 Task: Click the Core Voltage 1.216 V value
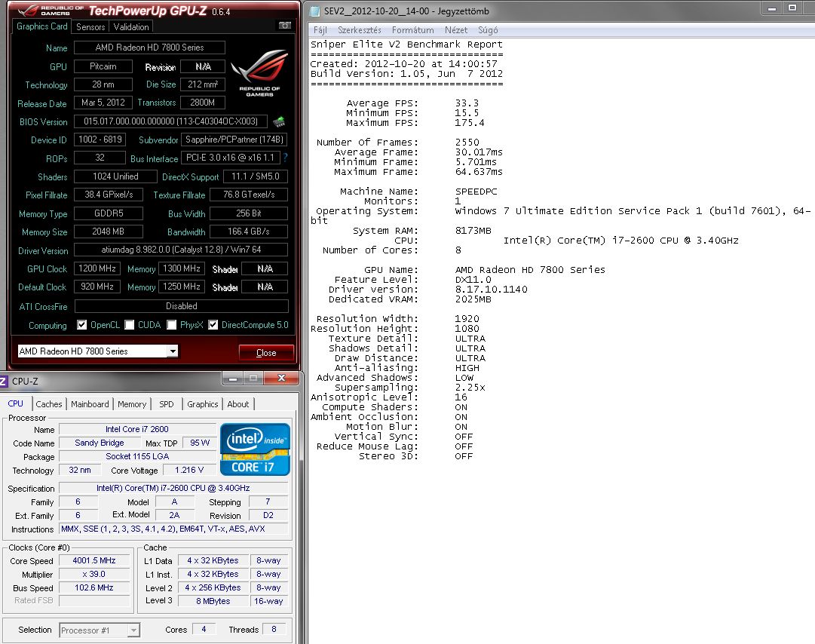click(x=189, y=470)
